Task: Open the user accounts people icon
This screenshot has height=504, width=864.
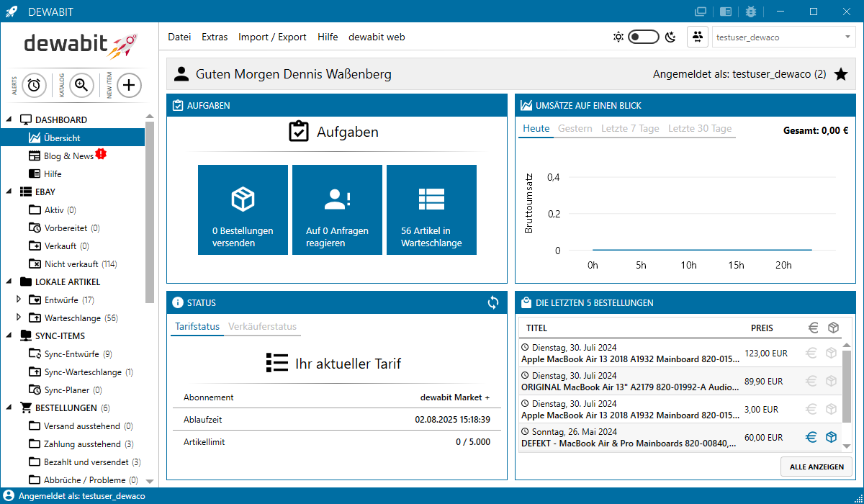Action: (698, 37)
